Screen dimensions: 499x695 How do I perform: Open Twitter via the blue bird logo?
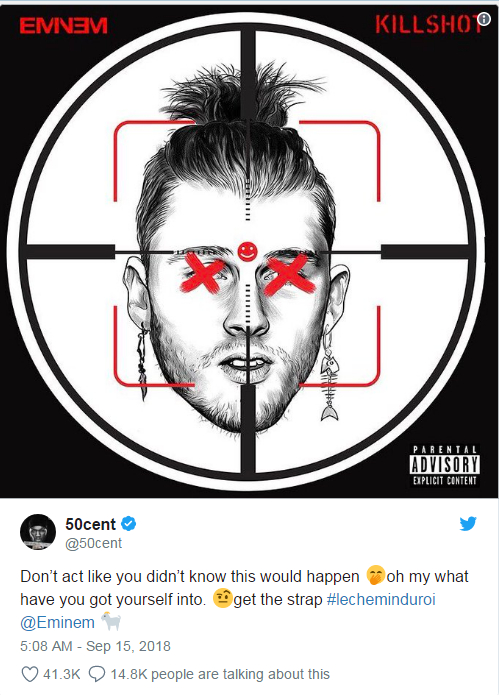point(468,524)
